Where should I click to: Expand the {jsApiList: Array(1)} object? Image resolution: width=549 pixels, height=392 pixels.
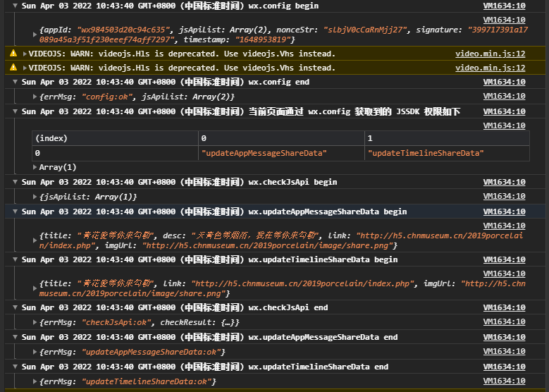[35, 197]
